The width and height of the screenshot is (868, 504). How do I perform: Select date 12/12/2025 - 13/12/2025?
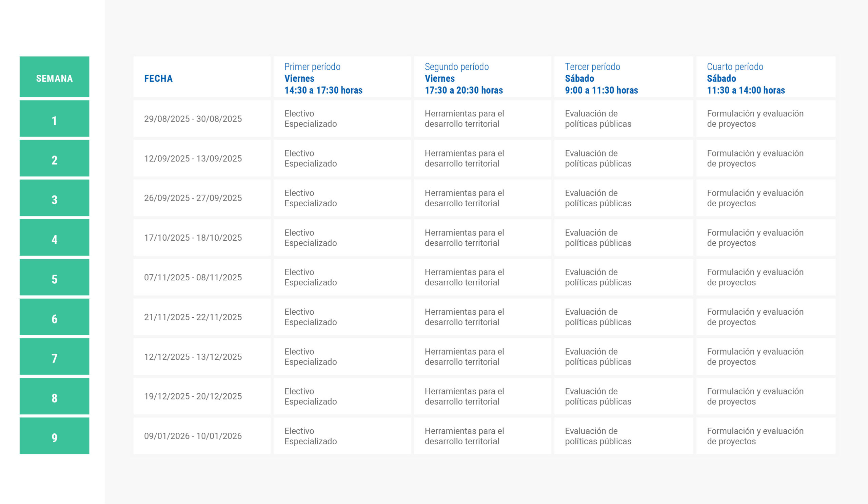click(202, 356)
